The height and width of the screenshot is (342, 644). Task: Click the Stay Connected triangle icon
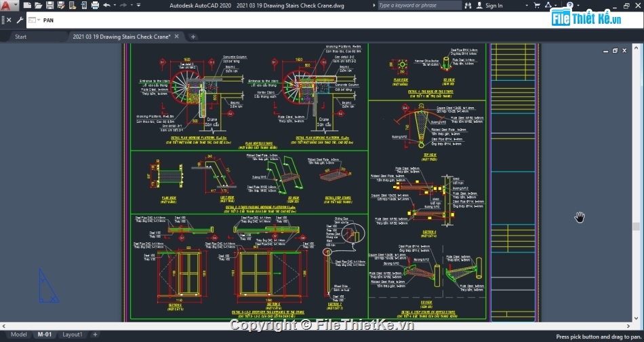(548, 5)
